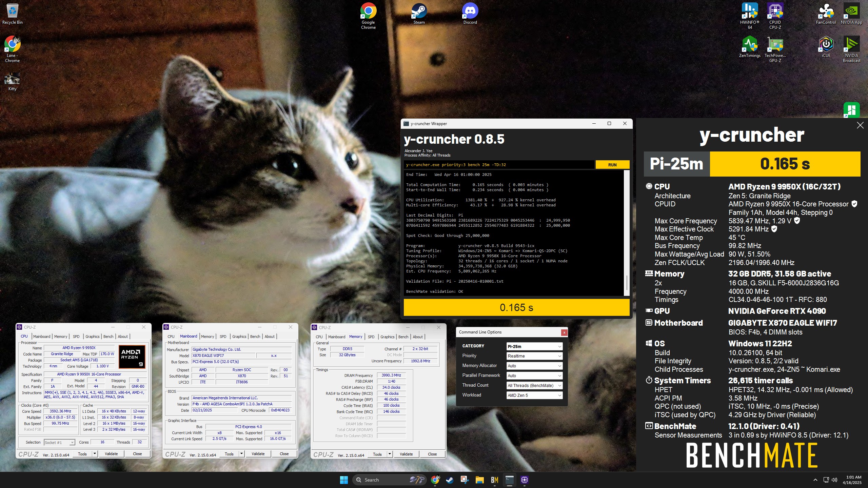
Task: Click the y-cruncher command line input field
Action: [x=499, y=165]
